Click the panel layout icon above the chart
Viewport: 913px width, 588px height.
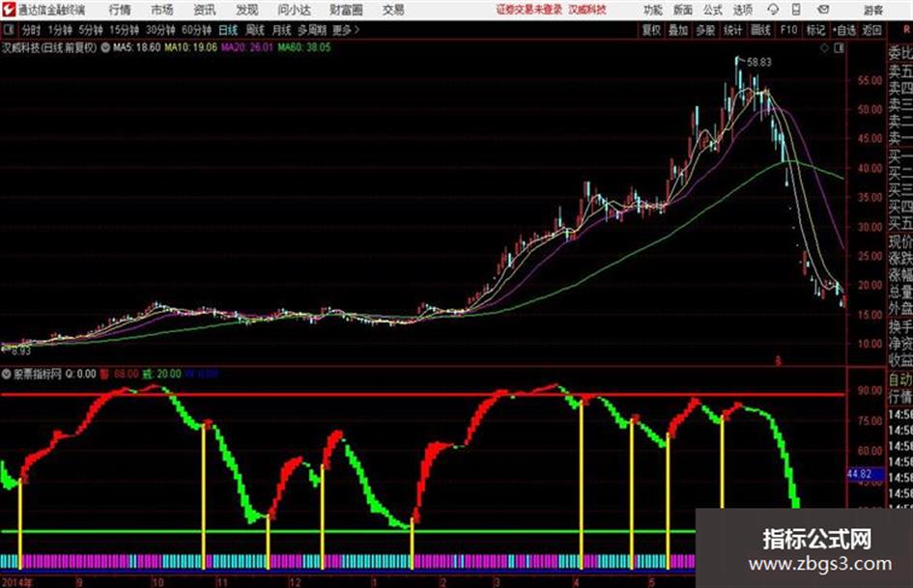point(839,48)
